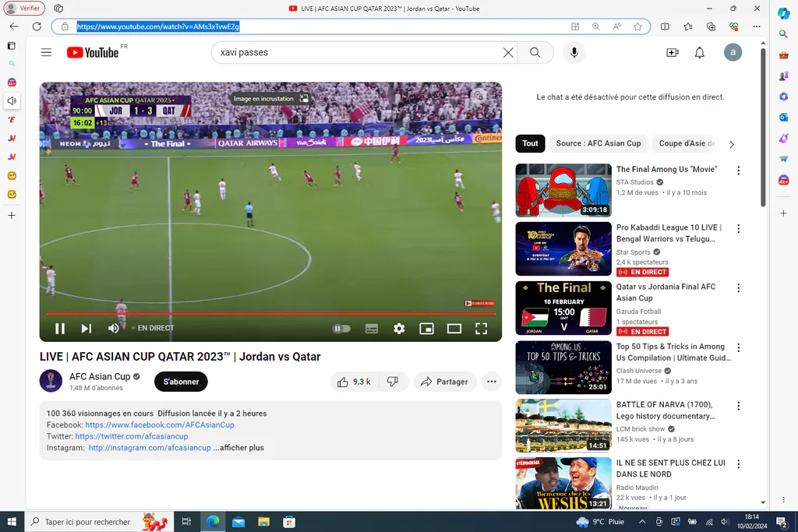
Task: Go to the YouTube home logo
Action: click(93, 52)
